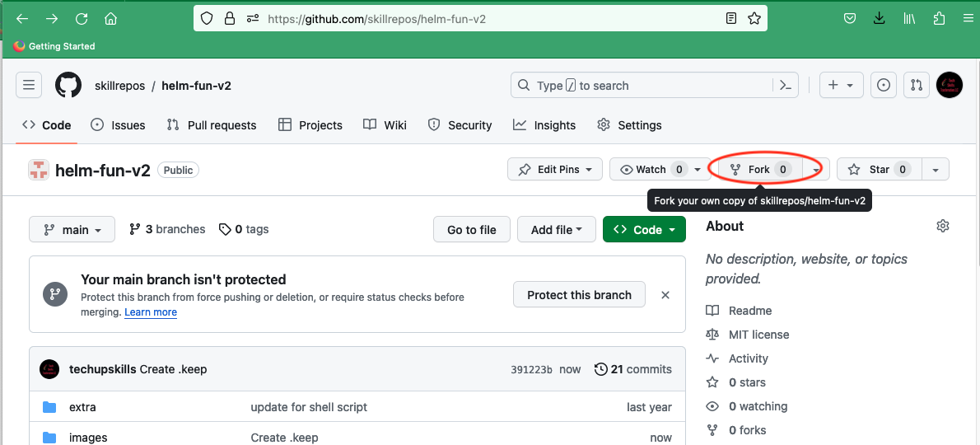Viewport: 980px width, 445px height.
Task: Open the Edit Pins dropdown
Action: tap(555, 170)
